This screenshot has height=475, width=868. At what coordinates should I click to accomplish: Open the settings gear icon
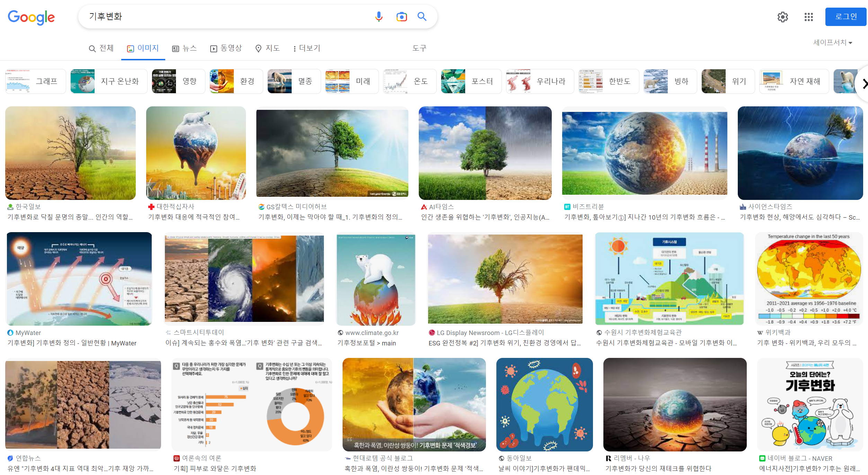coord(782,17)
